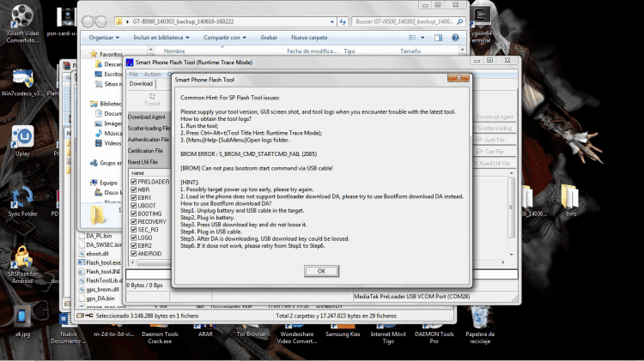Image resolution: width=644 pixels, height=361 pixels.
Task: Uncheck the ANDROID partition
Action: (x=133, y=254)
